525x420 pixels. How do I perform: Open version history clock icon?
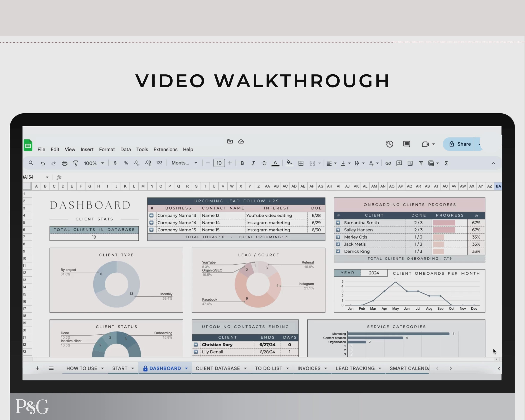pyautogui.click(x=390, y=144)
